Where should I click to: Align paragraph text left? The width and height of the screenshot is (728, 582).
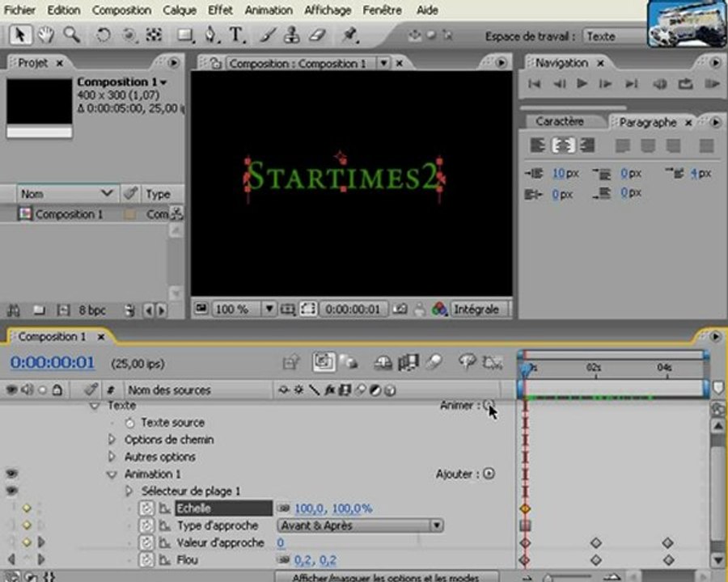point(537,145)
